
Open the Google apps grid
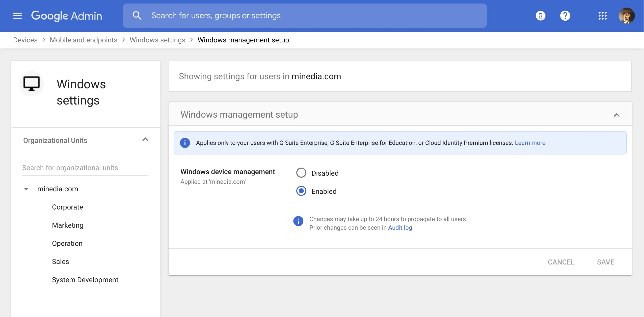tap(602, 16)
